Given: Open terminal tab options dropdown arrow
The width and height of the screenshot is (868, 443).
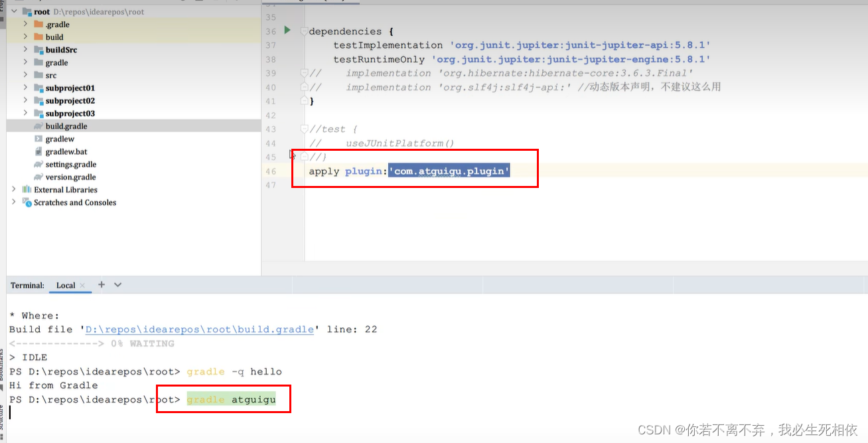Looking at the screenshot, I should pos(118,284).
